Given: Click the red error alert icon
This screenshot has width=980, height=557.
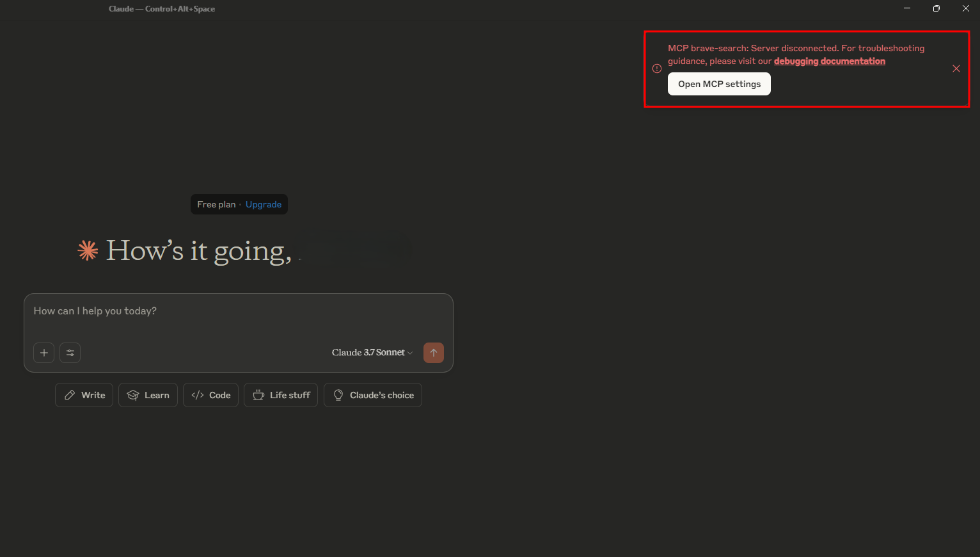Looking at the screenshot, I should pyautogui.click(x=657, y=69).
